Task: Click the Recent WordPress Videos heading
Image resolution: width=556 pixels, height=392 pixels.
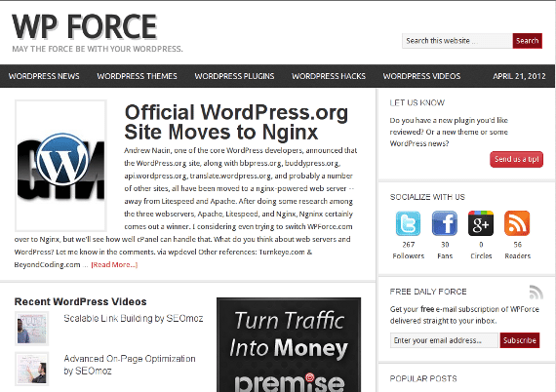Action: pos(81,302)
